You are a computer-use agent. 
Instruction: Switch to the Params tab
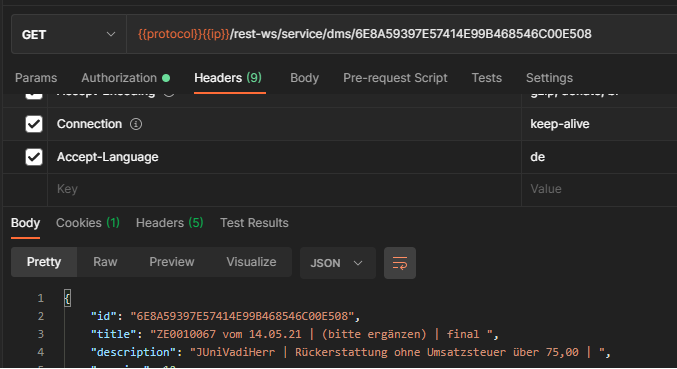pos(36,78)
